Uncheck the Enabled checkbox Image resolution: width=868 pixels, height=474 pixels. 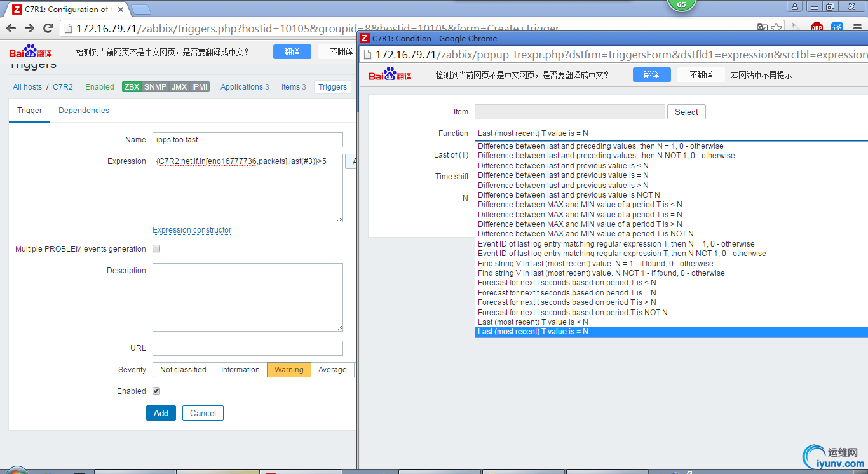[x=156, y=391]
